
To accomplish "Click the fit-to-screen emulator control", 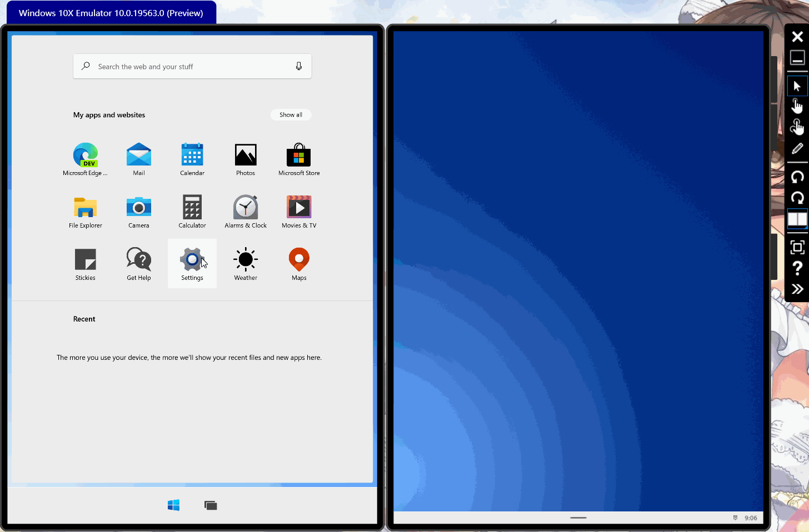I will [797, 247].
